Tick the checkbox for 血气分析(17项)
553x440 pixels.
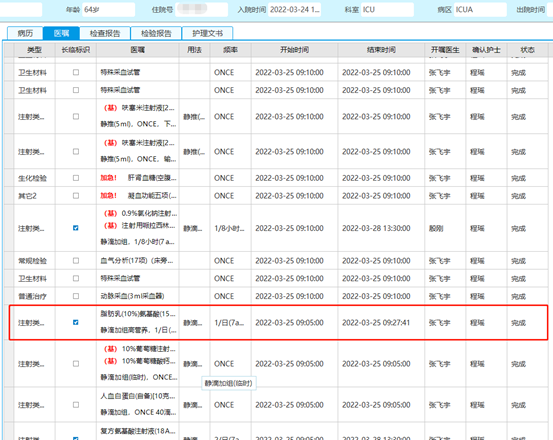(76, 261)
